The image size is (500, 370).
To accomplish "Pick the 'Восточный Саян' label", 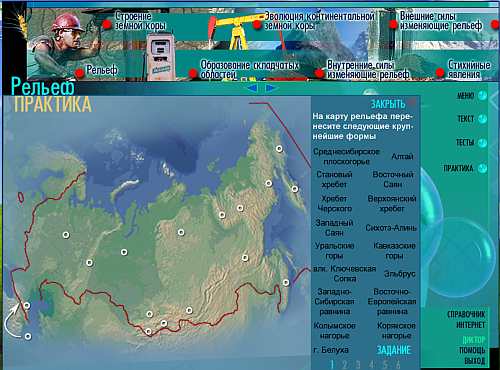I will click(x=393, y=179).
